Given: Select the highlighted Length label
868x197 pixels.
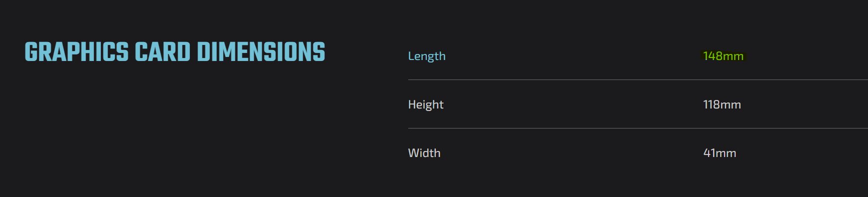Looking at the screenshot, I should coord(427,56).
